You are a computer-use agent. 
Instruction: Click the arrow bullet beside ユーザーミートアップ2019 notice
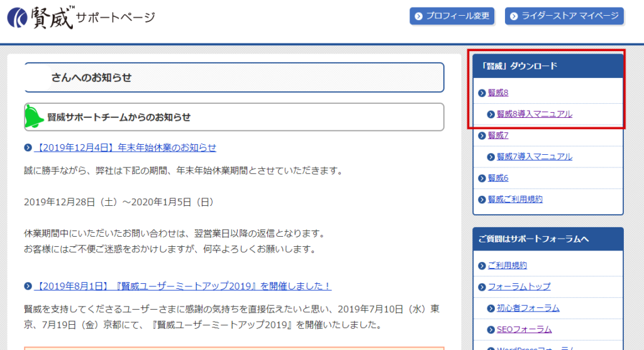[28, 286]
